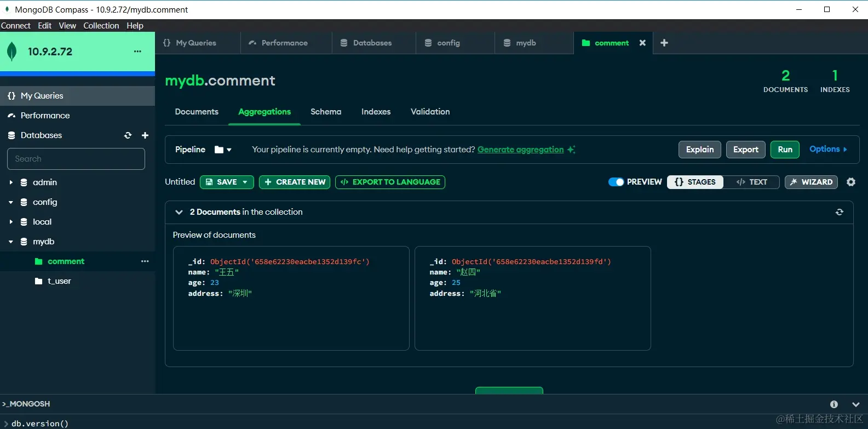
Task: Switch to the Indexes tab
Action: (376, 112)
